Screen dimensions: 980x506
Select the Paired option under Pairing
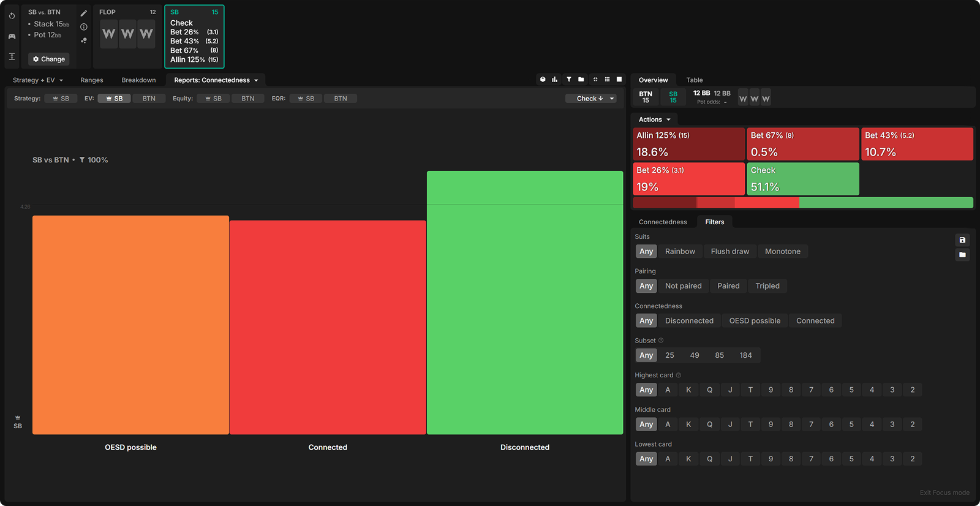pos(728,286)
